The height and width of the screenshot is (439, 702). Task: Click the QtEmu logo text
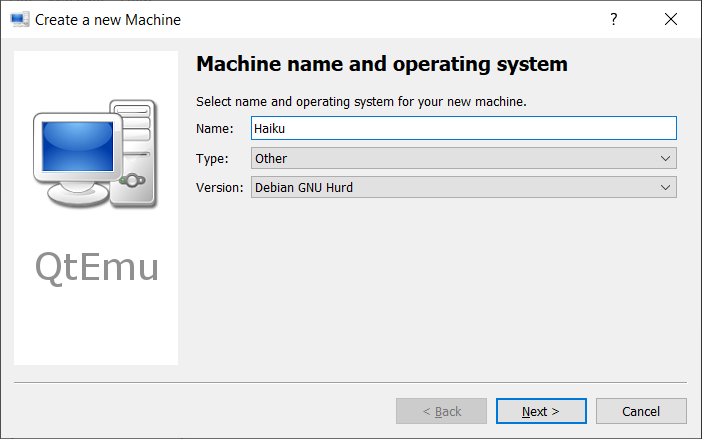click(x=96, y=267)
